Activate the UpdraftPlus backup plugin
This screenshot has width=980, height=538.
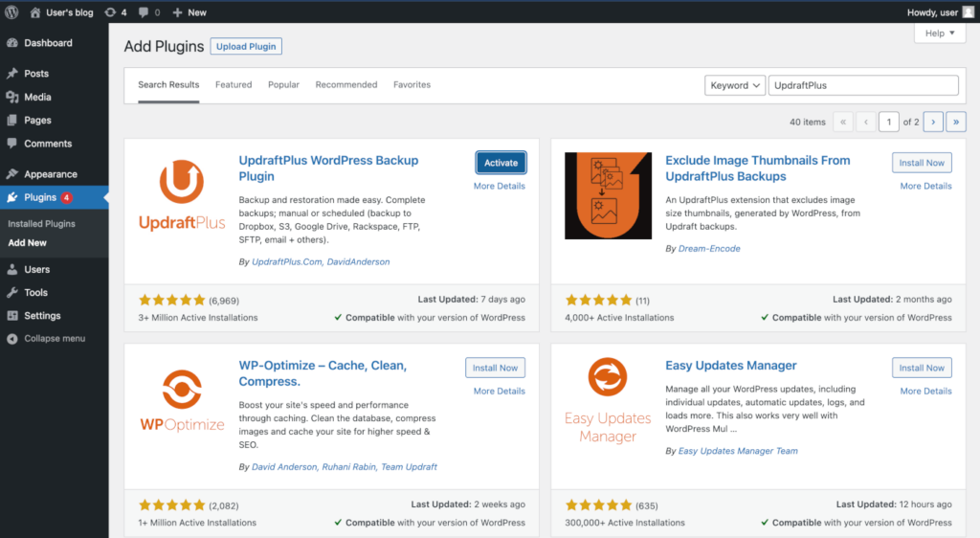(501, 163)
